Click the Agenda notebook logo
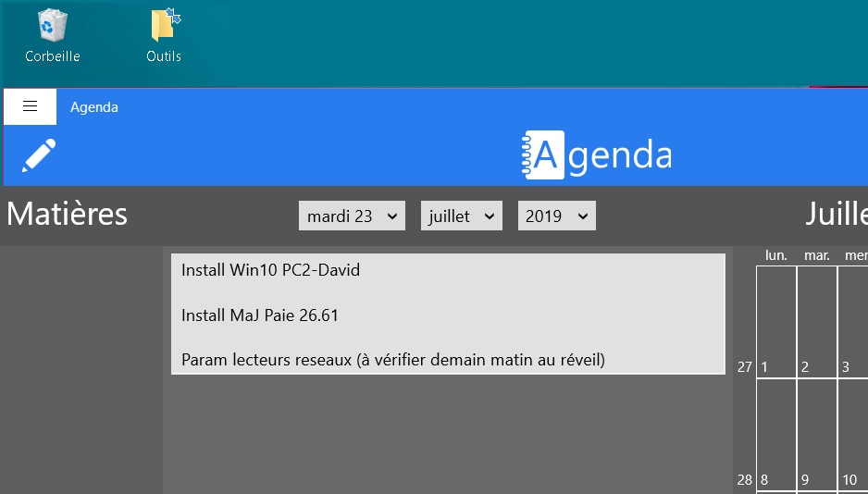This screenshot has height=494, width=868. (x=597, y=154)
